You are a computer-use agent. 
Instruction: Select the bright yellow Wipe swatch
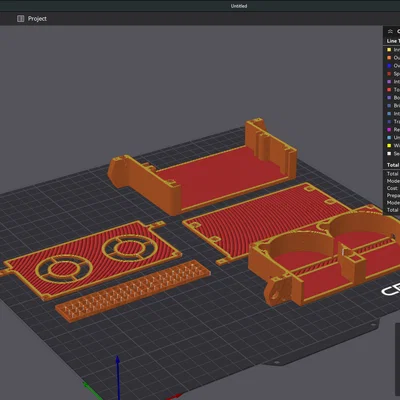point(389,146)
